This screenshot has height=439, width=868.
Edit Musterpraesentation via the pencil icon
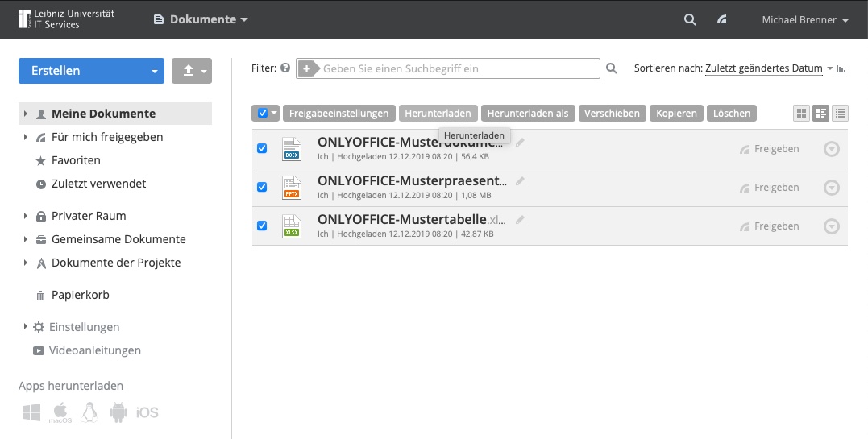(520, 181)
